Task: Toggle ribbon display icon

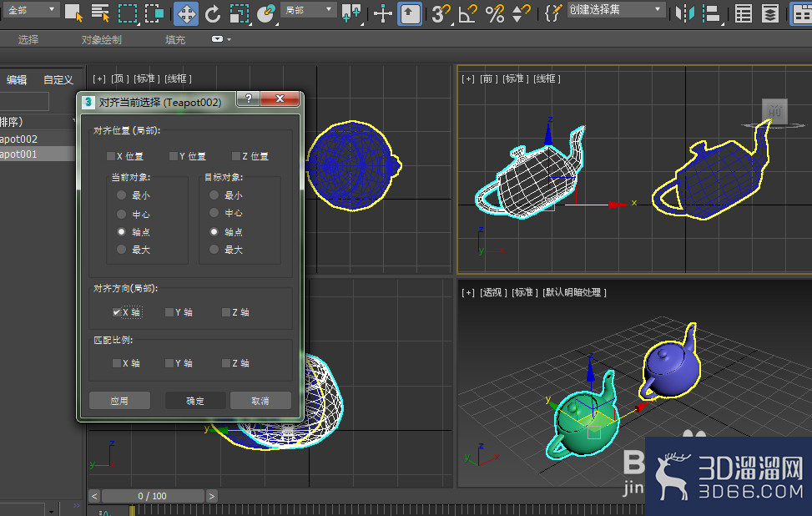Action: click(x=800, y=13)
